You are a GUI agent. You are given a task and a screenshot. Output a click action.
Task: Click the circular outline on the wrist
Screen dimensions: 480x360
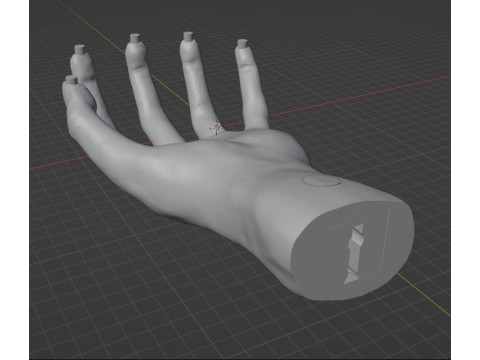(x=321, y=180)
